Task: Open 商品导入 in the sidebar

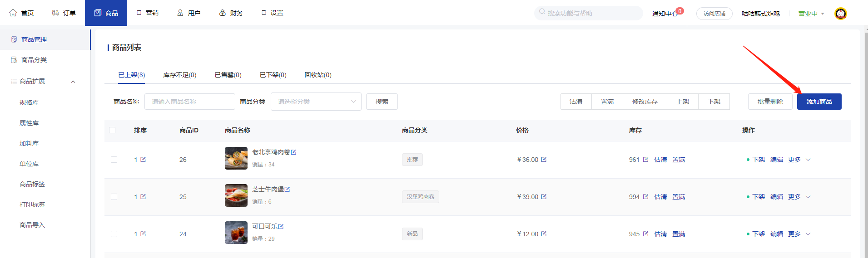Action: pos(32,225)
